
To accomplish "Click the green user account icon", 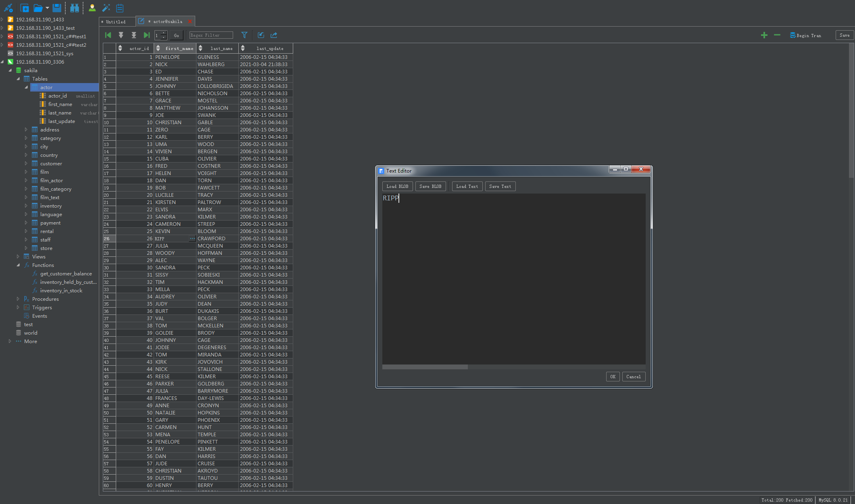I will click(x=92, y=8).
